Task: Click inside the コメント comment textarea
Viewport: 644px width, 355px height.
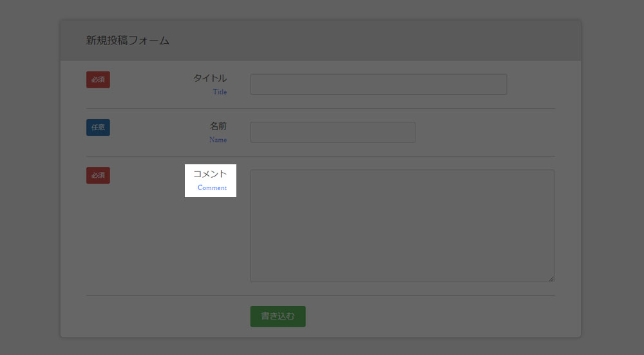Action: tap(402, 225)
